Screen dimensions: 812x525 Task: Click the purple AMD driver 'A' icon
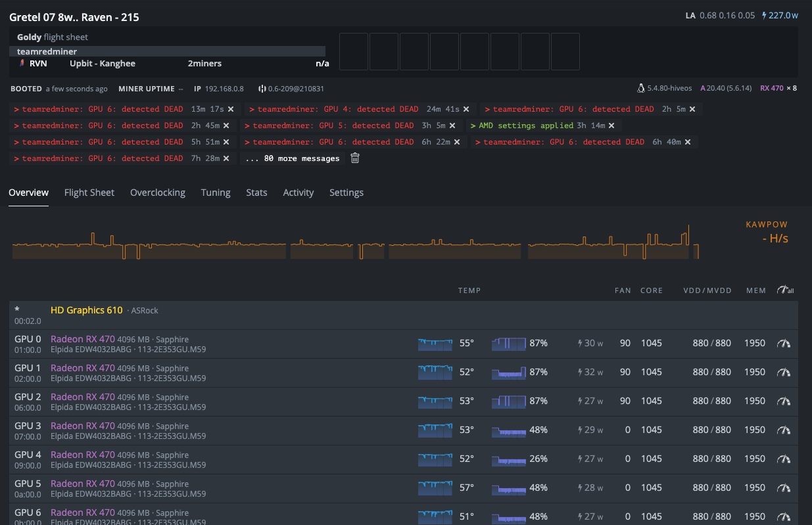tap(703, 88)
